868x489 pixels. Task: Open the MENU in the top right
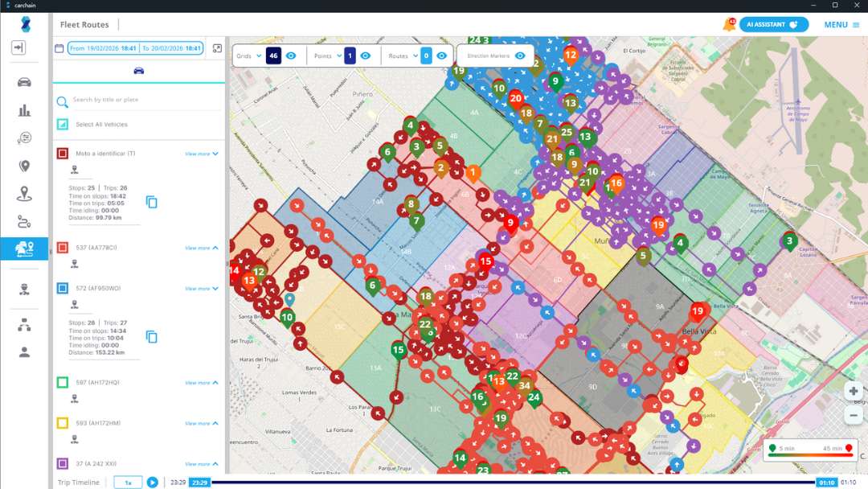[835, 24]
